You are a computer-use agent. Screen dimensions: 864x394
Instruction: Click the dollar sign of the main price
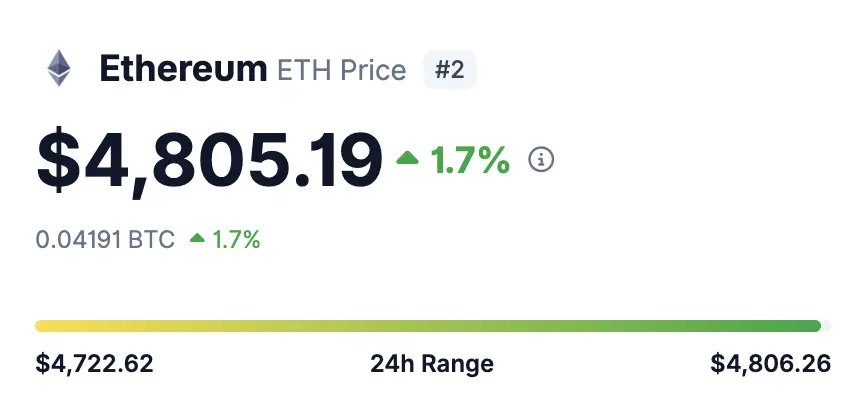(x=58, y=161)
